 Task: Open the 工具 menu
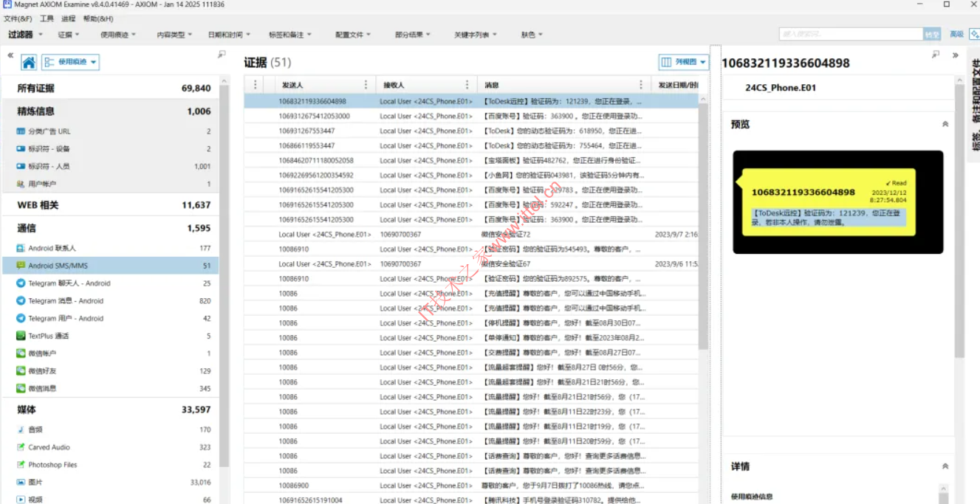click(47, 18)
